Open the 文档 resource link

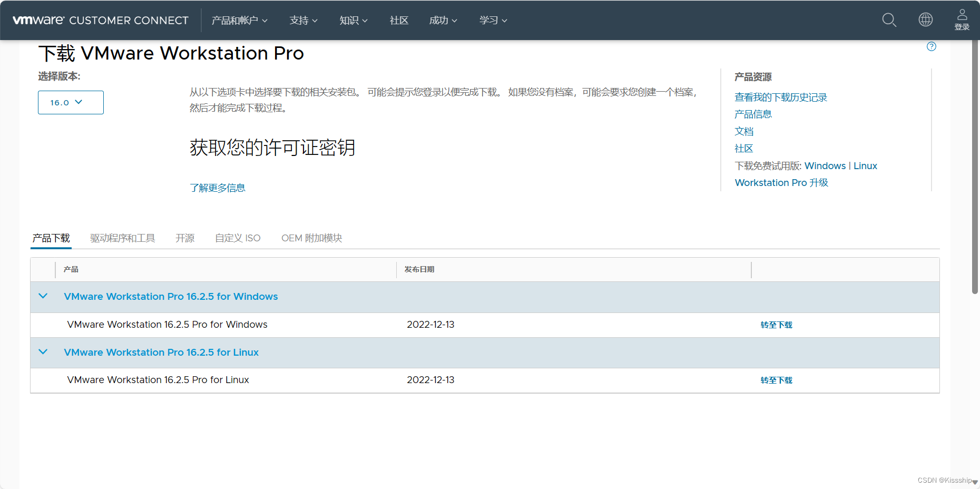pyautogui.click(x=744, y=131)
